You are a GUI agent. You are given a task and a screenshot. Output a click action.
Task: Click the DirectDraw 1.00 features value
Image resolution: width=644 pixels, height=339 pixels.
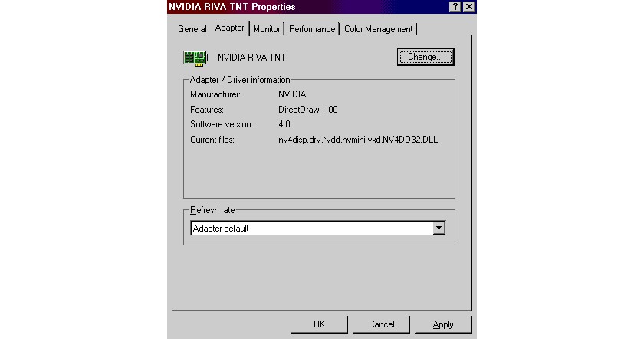[308, 110]
